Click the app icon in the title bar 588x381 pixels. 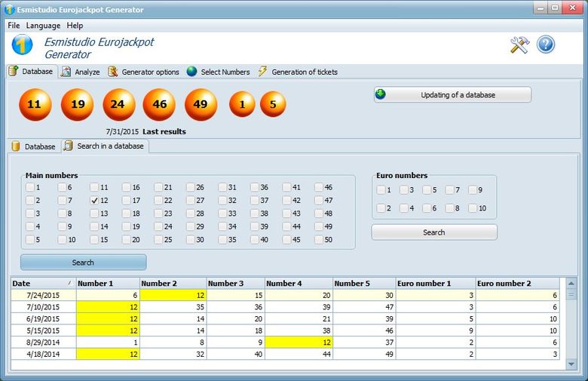tap(10, 9)
